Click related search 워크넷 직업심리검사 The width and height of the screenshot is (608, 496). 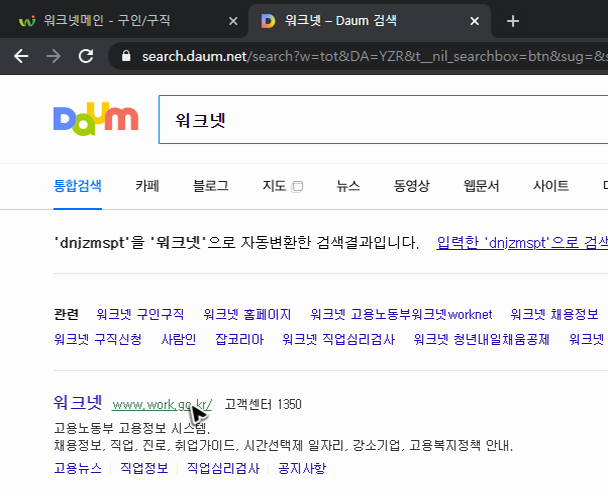[339, 340]
